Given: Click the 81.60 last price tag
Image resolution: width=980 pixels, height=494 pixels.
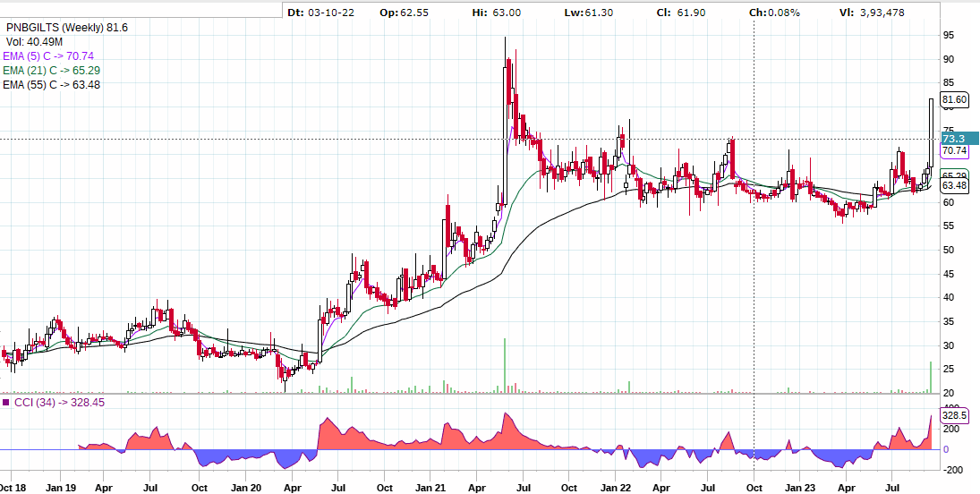Looking at the screenshot, I should pyautogui.click(x=954, y=99).
